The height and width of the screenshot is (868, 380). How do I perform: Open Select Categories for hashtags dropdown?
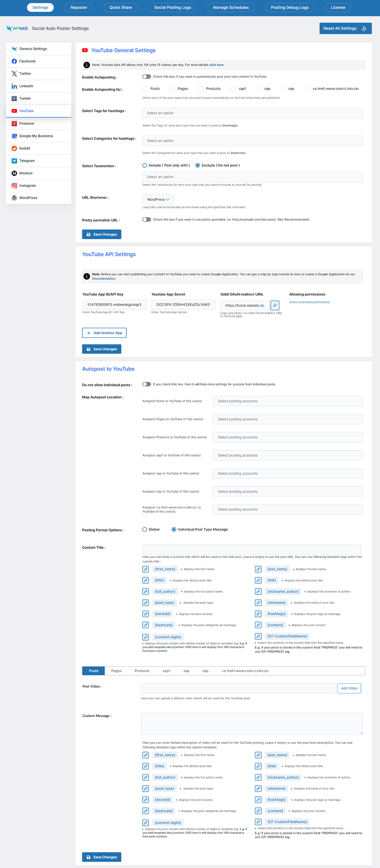(252, 140)
